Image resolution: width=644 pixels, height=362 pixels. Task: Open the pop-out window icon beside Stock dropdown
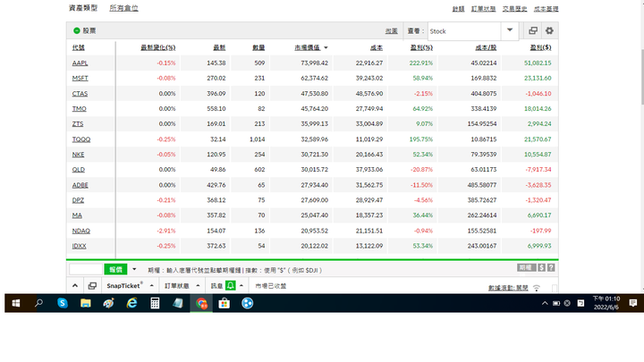pyautogui.click(x=533, y=30)
